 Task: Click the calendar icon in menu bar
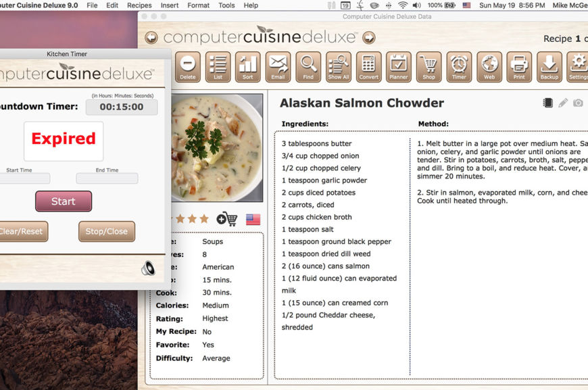(345, 5)
